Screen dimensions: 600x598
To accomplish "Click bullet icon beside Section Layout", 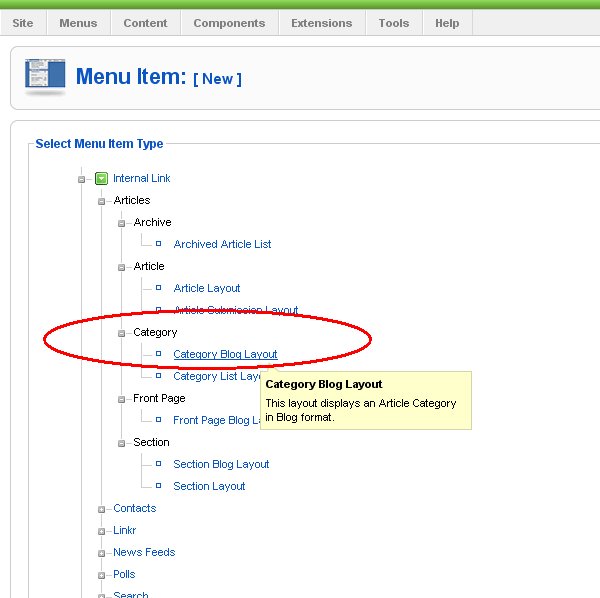I will (158, 486).
